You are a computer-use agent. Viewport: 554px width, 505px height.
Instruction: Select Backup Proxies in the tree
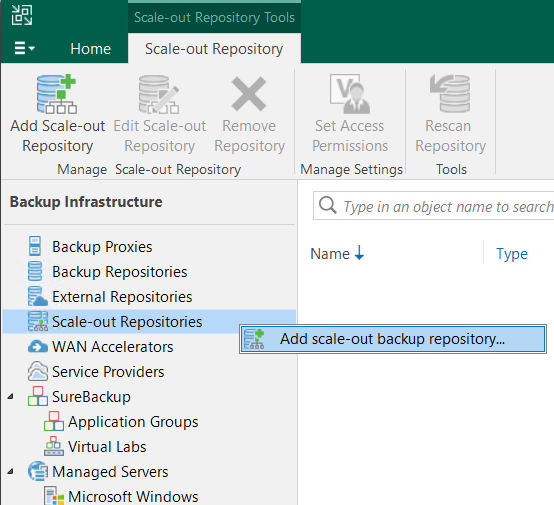pos(102,247)
